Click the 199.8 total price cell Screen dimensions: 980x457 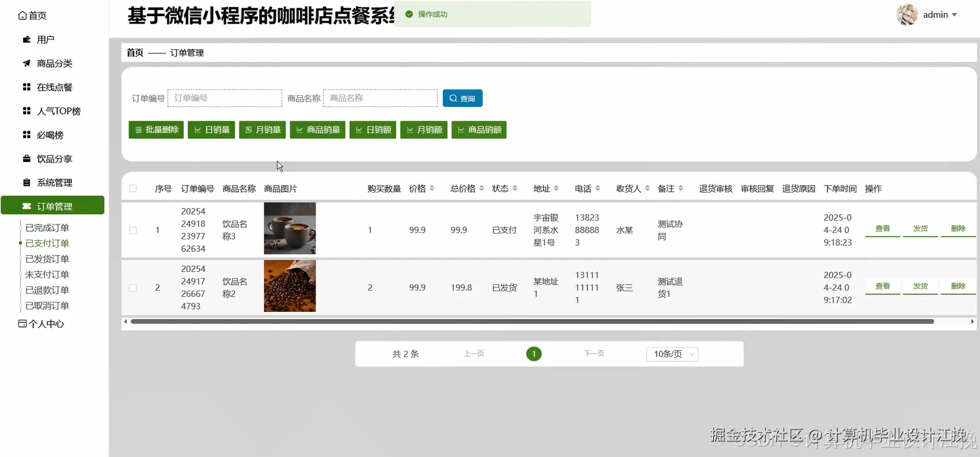tap(461, 288)
